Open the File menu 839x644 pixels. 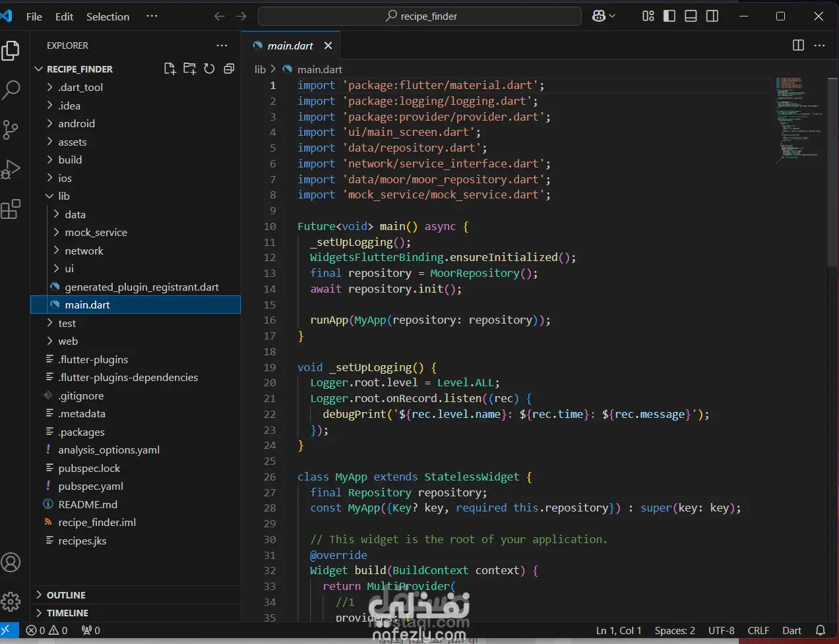click(34, 16)
